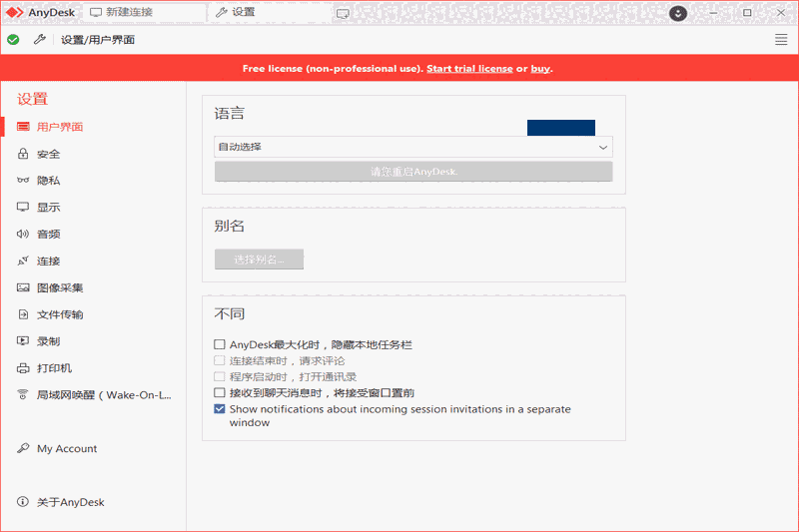799x532 pixels.
Task: Click the lock icon beside 安全
Action: pyautogui.click(x=23, y=154)
